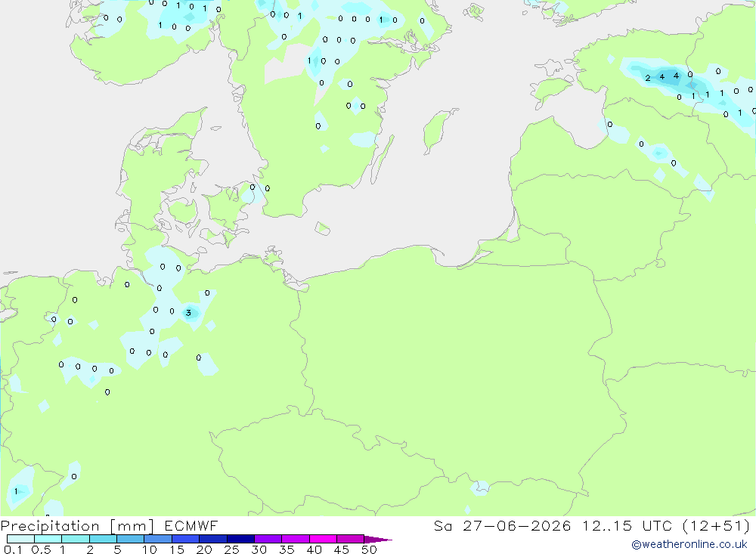Click the precipitation value '3' on the map
This screenshot has height=554, width=756.
click(188, 313)
